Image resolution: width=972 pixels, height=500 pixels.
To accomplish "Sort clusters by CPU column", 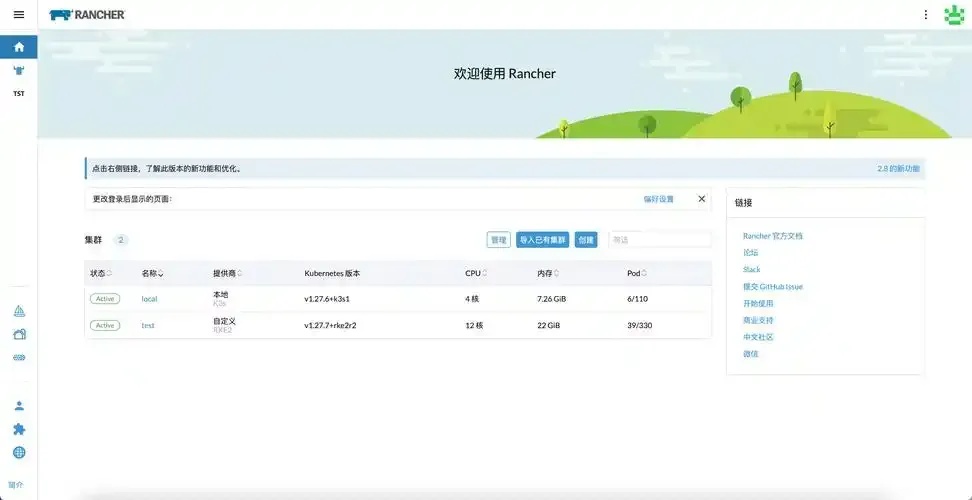I will (476, 273).
